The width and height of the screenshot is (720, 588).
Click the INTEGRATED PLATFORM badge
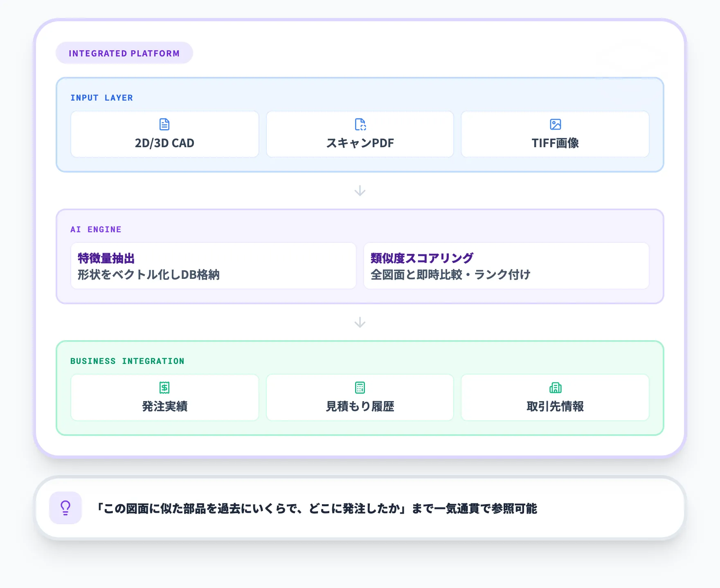click(x=124, y=52)
